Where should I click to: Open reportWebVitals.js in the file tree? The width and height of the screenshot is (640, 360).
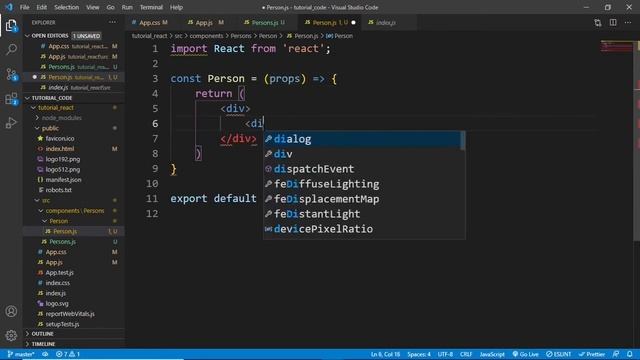[x=73, y=314]
